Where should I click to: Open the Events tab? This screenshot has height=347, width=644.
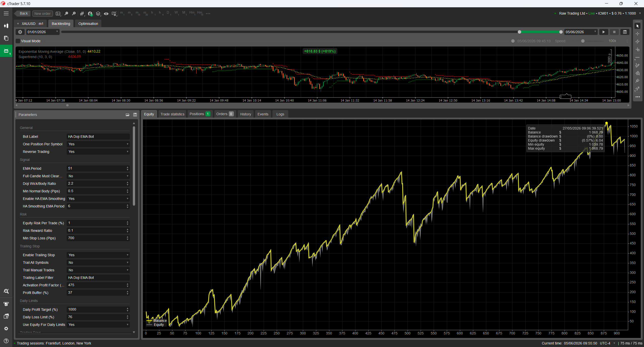click(x=263, y=114)
